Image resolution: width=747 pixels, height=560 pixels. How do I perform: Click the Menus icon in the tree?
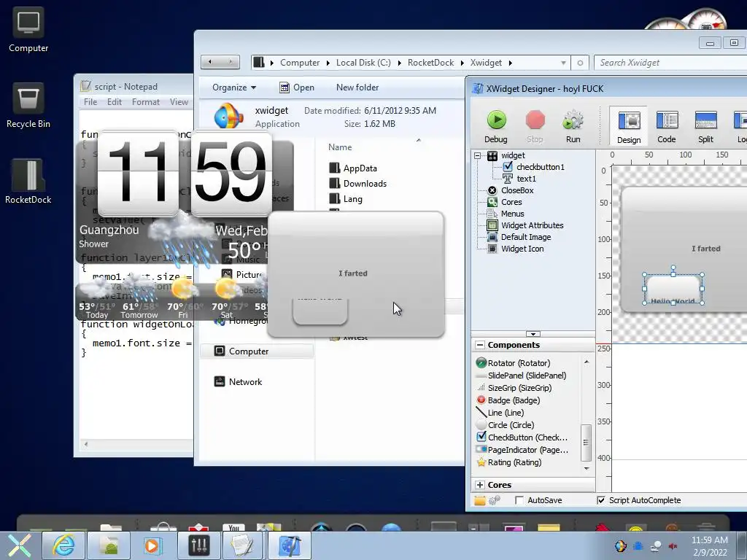pos(492,214)
